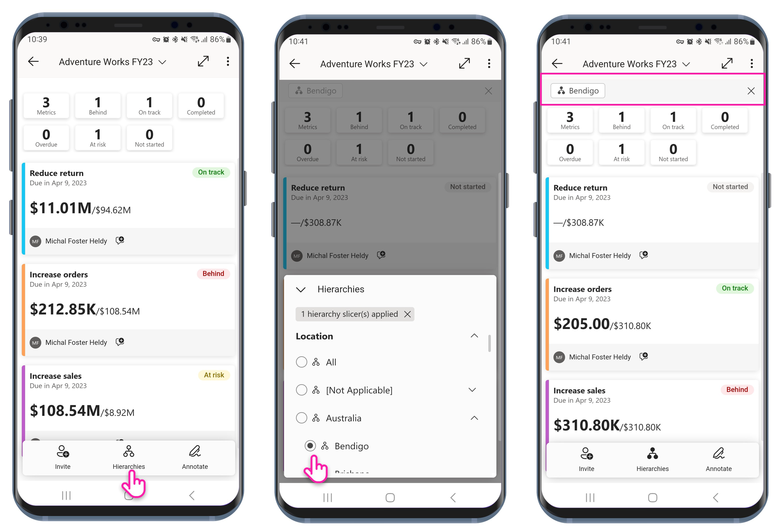Select the Not Applicable radio button
The image size is (783, 532).
pyautogui.click(x=301, y=390)
